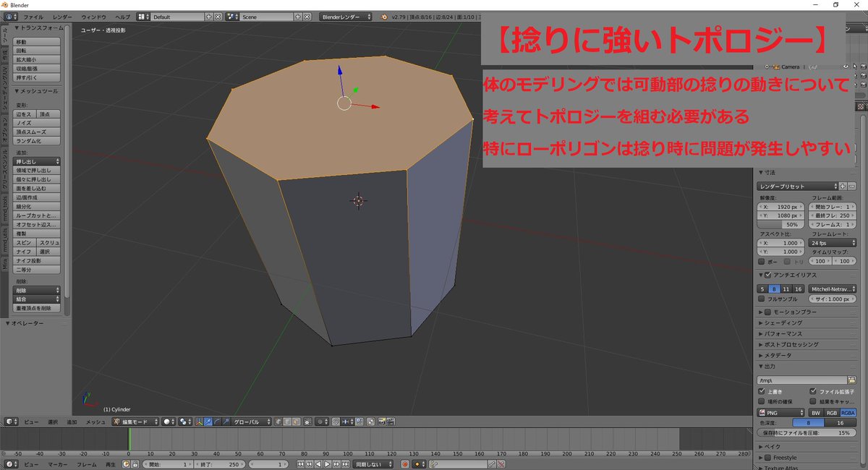Open the PNG file format dropdown
This screenshot has height=470, width=868.
coord(781,412)
